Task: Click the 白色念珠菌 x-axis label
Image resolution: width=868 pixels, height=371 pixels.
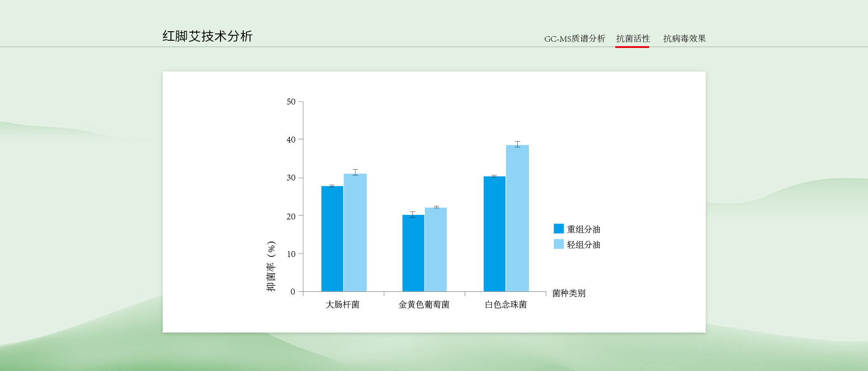Action: (x=505, y=304)
